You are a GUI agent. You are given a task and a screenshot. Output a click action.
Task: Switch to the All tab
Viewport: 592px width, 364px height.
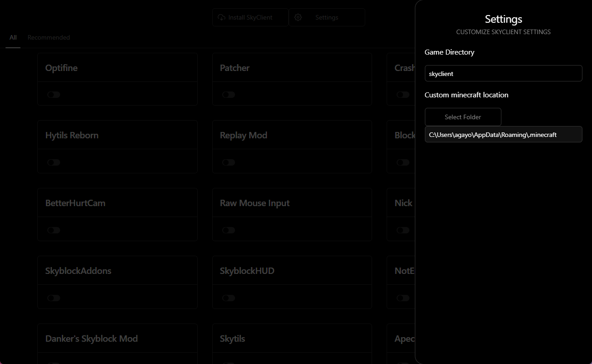[13, 37]
